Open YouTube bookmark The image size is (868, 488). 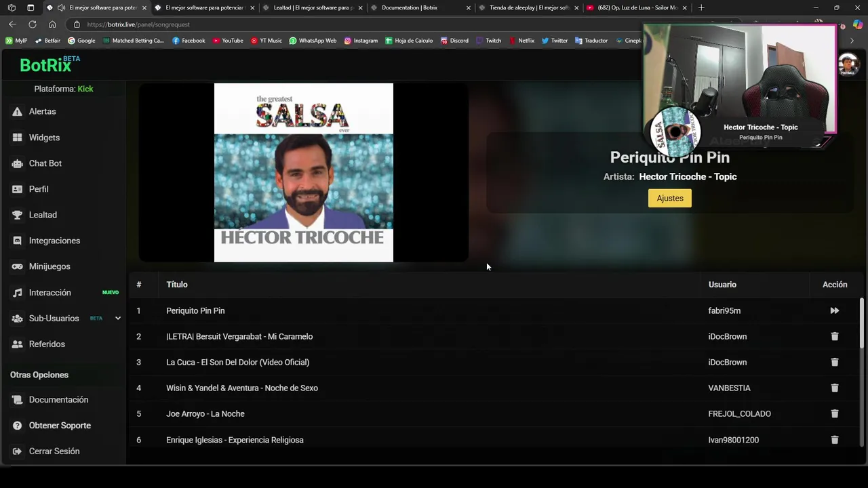tap(228, 41)
